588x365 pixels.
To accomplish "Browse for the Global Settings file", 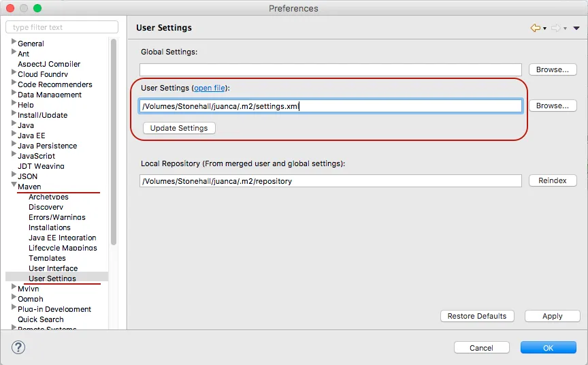I will click(x=552, y=69).
